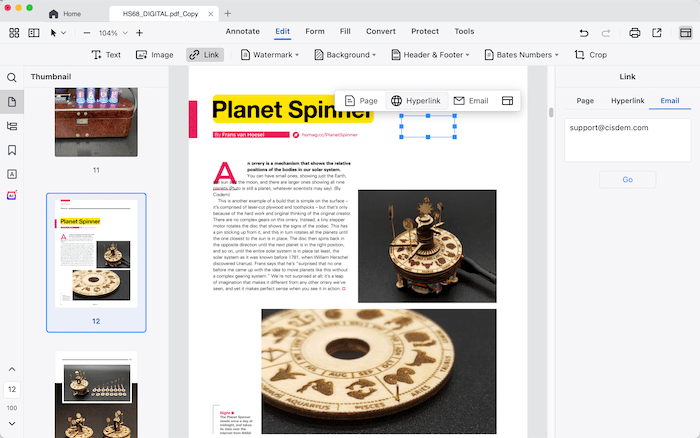Open the search panel in sidebar
Viewport: 700px width, 438px height.
pyautogui.click(x=12, y=77)
